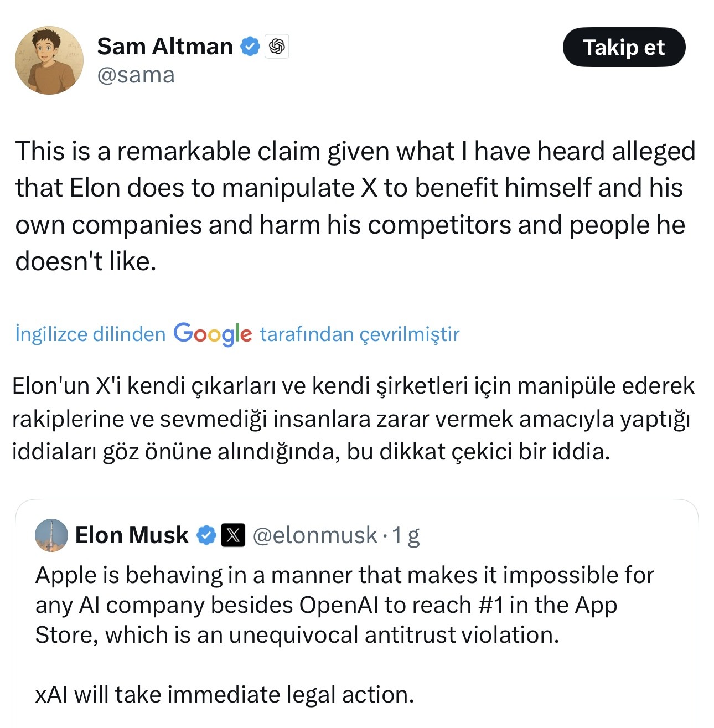The height and width of the screenshot is (728, 714).
Task: Click the OpenAI affiliation badge icon
Action: coord(277,47)
